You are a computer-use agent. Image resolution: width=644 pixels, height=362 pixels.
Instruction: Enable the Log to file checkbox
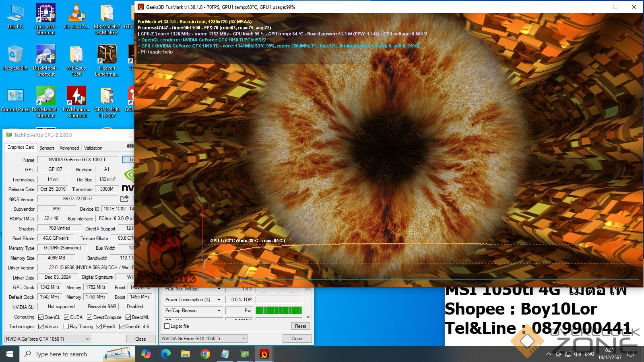[167, 326]
